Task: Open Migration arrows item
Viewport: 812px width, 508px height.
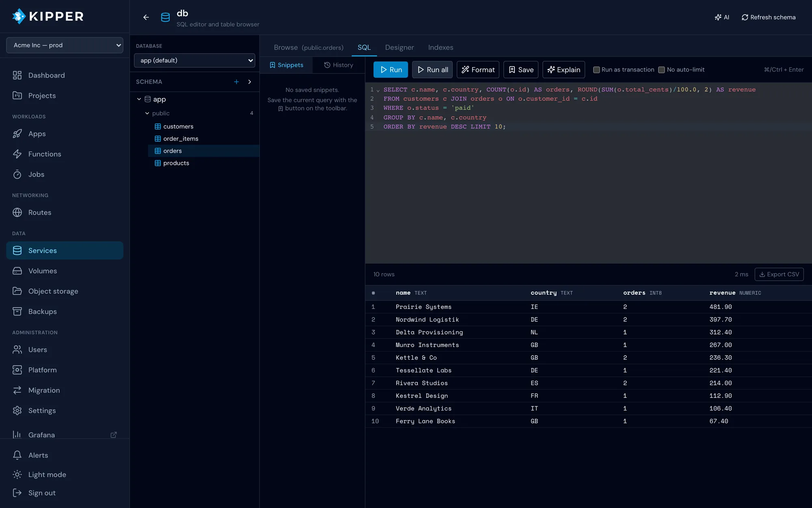Action: tap(65, 391)
